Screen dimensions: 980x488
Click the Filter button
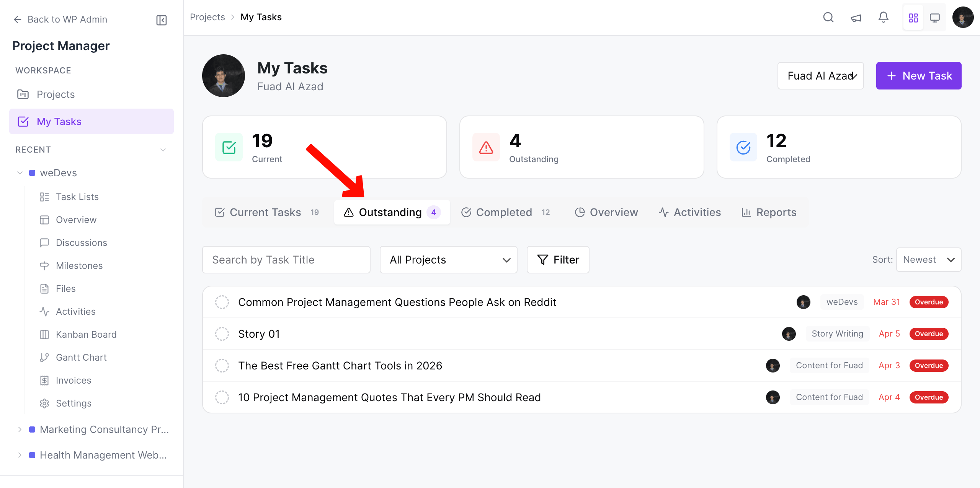pyautogui.click(x=558, y=260)
